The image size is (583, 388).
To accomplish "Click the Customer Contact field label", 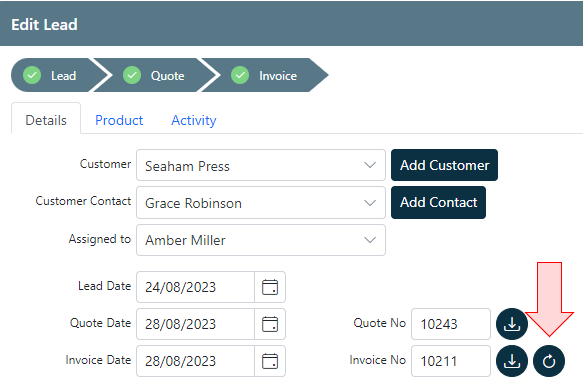I will (x=83, y=201).
